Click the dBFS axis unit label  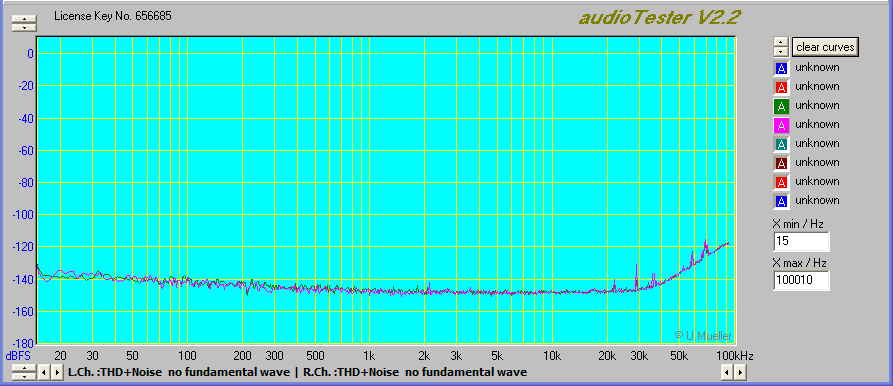(18, 356)
